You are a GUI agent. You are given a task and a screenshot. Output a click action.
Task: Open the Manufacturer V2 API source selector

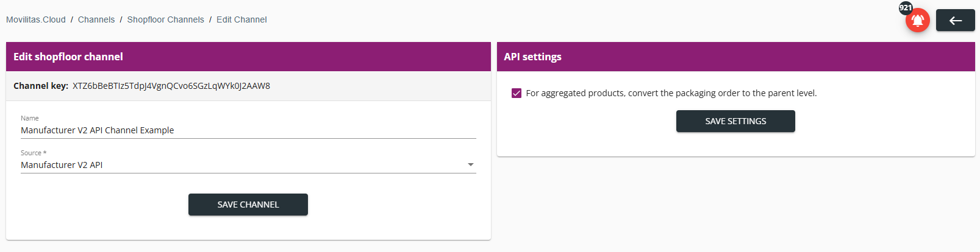point(244,165)
